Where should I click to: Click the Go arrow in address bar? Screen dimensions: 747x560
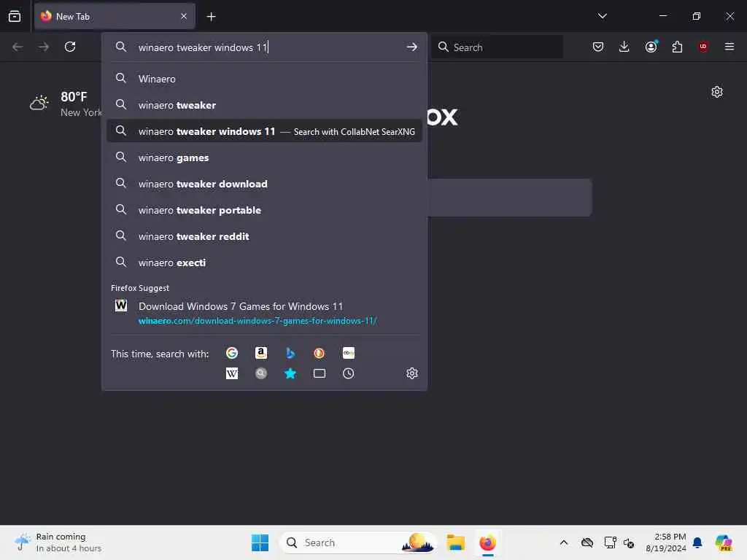pyautogui.click(x=411, y=47)
